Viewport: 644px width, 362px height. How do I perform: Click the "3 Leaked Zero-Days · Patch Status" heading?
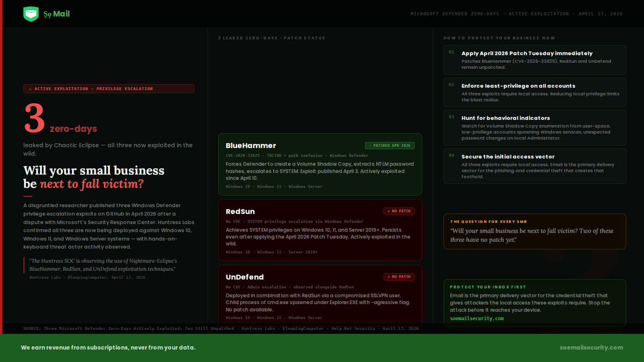[272, 38]
